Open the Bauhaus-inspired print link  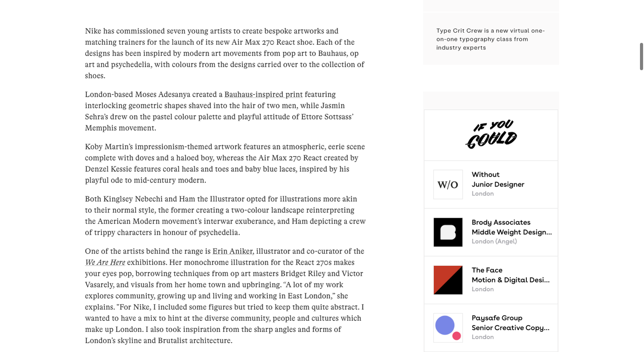pyautogui.click(x=264, y=94)
